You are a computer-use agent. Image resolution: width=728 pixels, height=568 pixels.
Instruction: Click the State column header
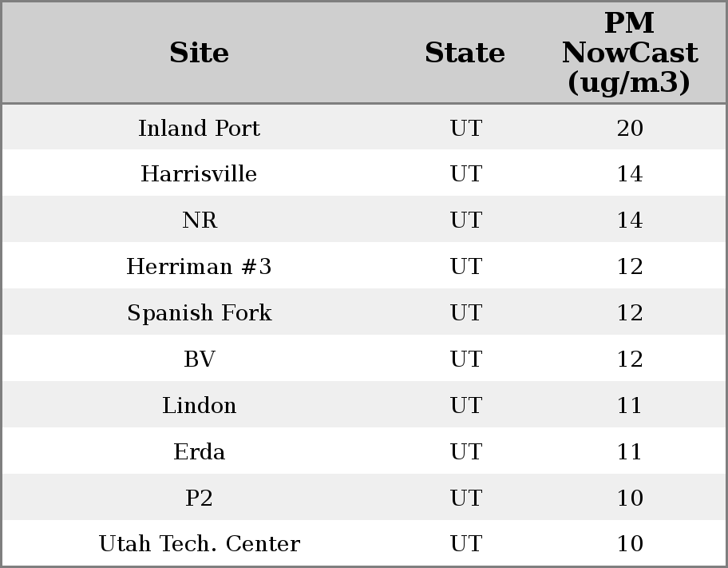pos(465,53)
